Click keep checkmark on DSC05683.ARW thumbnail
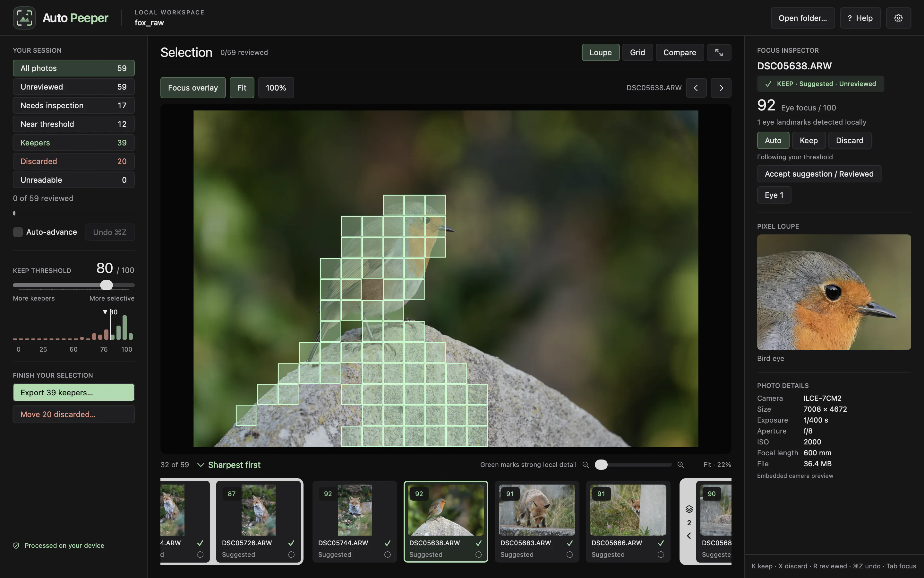Image resolution: width=924 pixels, height=578 pixels. pyautogui.click(x=569, y=543)
